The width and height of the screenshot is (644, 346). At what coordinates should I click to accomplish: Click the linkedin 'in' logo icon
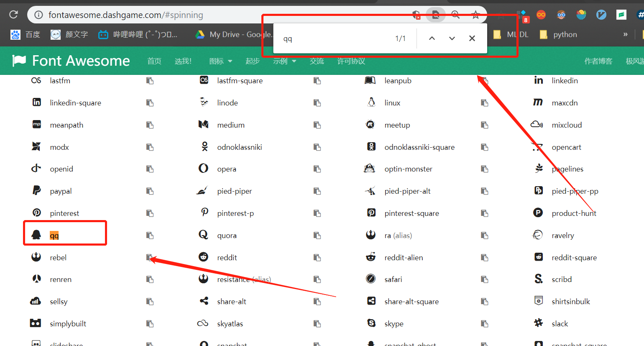click(539, 80)
